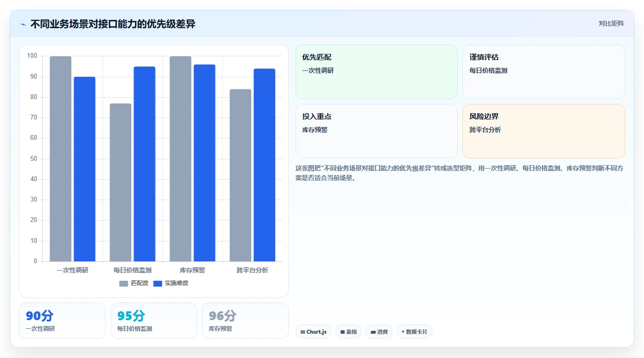Click the Chart.js tag

314,332
